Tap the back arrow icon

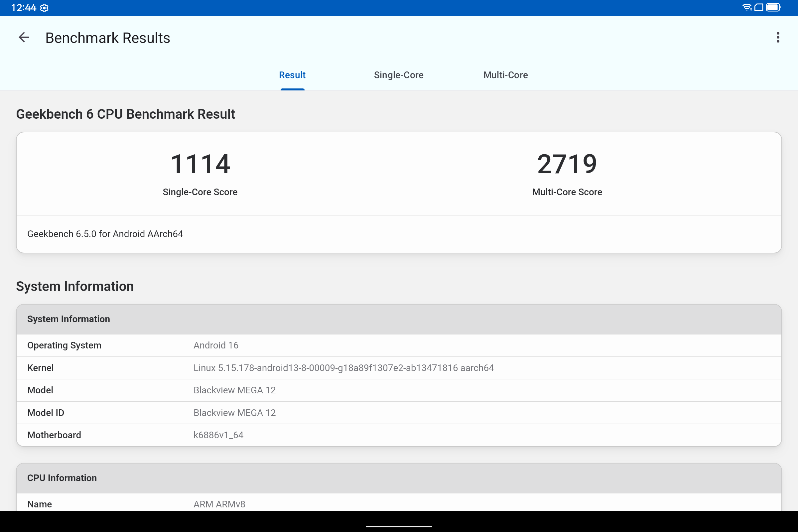(24, 38)
